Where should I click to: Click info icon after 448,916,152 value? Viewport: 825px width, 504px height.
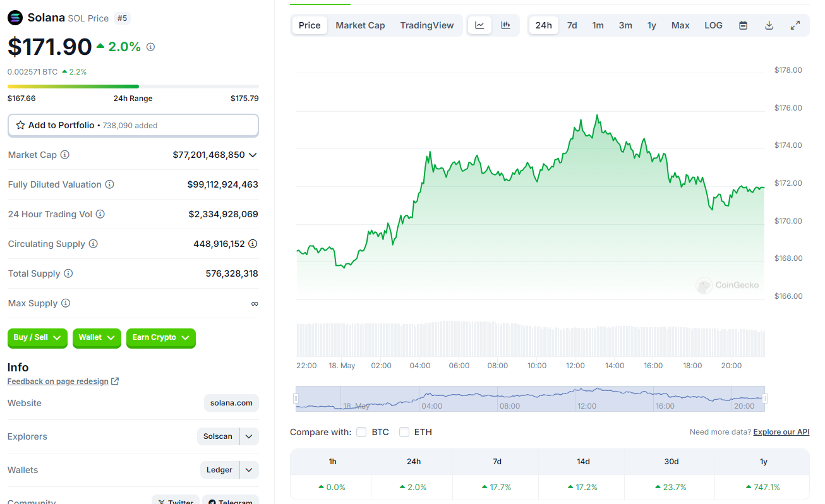tap(253, 244)
